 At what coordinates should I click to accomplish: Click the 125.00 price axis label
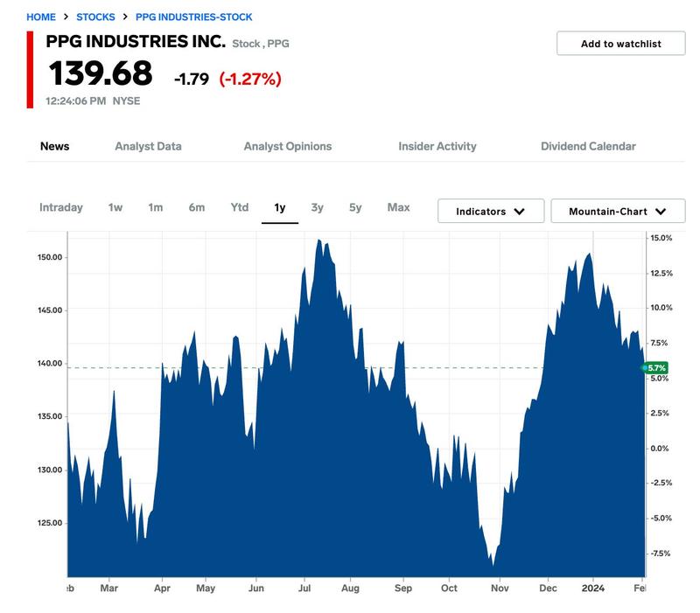click(x=50, y=523)
